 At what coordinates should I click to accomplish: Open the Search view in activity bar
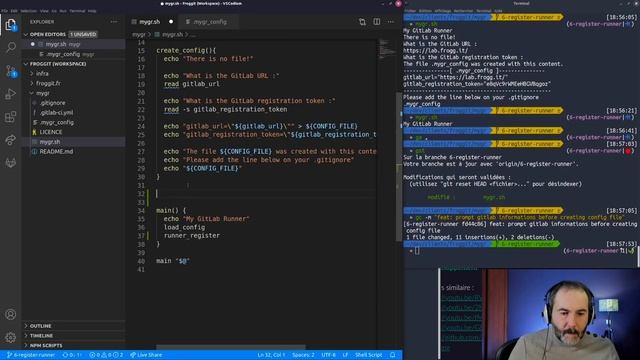point(11,47)
